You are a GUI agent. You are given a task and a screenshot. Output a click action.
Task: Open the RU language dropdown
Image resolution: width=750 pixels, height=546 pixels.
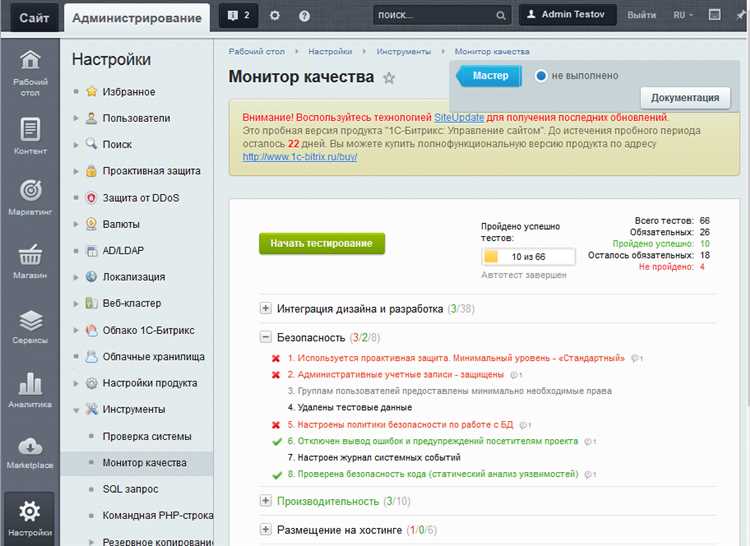click(683, 15)
